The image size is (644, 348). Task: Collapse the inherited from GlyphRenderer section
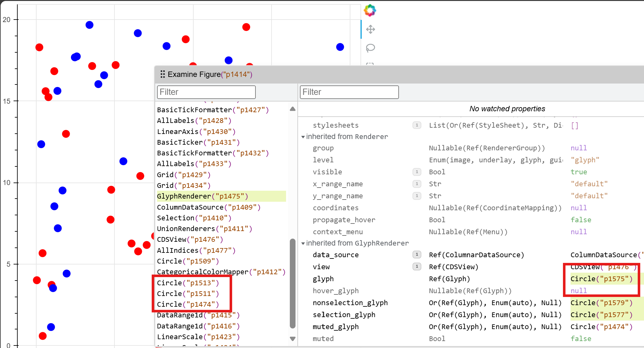pyautogui.click(x=303, y=243)
